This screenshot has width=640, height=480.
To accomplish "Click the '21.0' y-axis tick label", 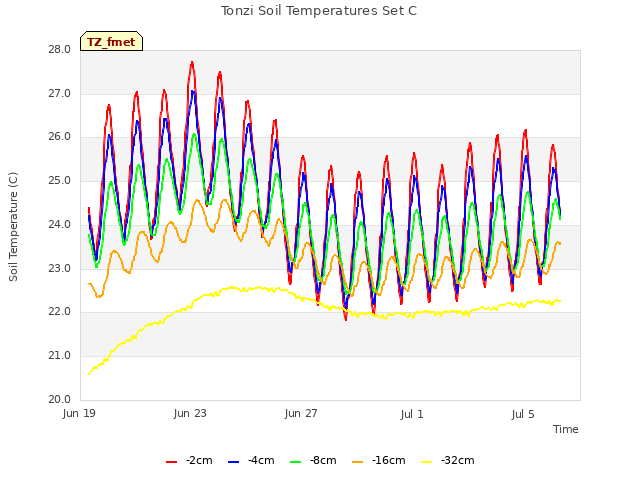I will coord(60,356).
